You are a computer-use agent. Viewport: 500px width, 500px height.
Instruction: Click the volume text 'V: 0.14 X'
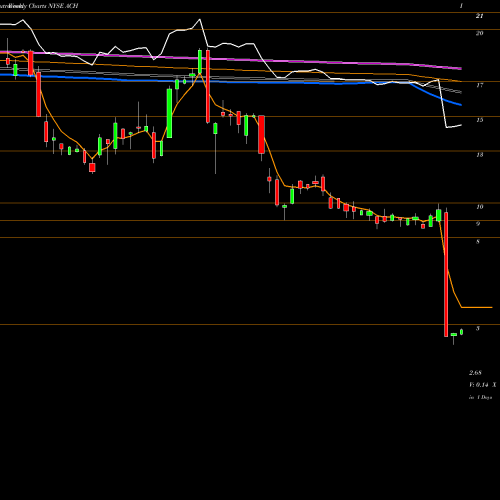point(483,385)
